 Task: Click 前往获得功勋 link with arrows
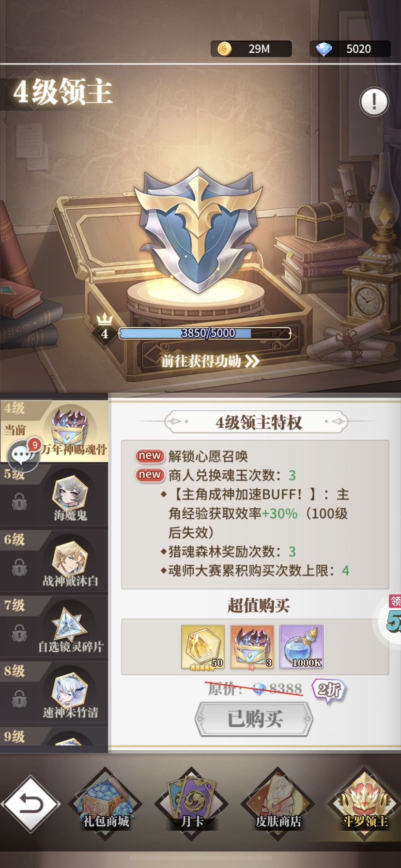(210, 361)
